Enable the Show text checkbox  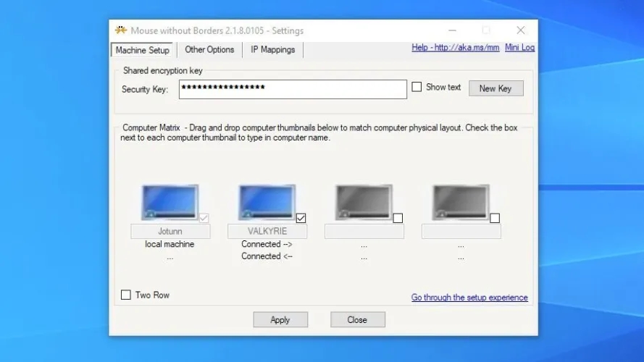coord(417,88)
